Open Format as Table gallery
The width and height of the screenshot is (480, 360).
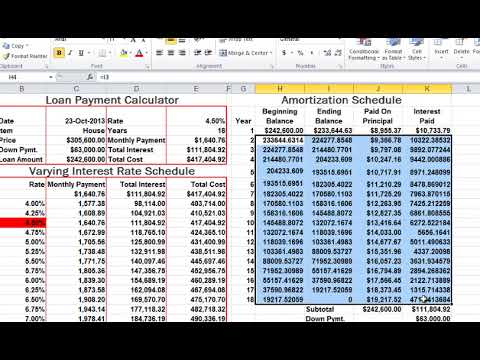[x=393, y=50]
